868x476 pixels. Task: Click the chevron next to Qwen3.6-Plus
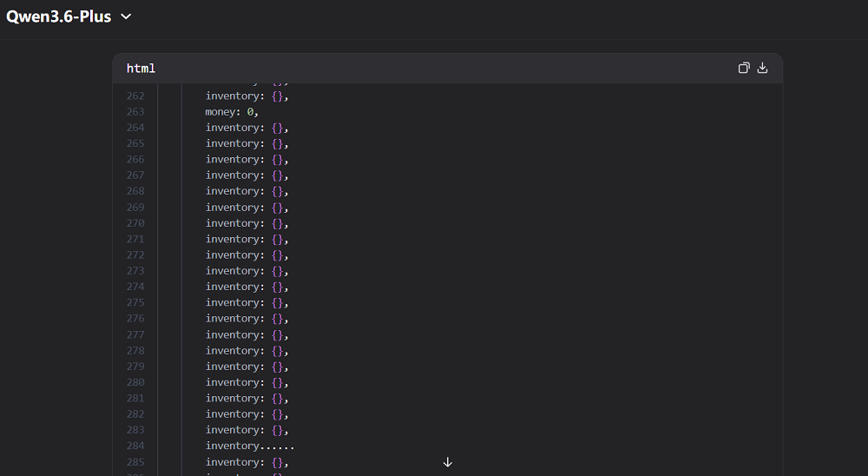126,17
